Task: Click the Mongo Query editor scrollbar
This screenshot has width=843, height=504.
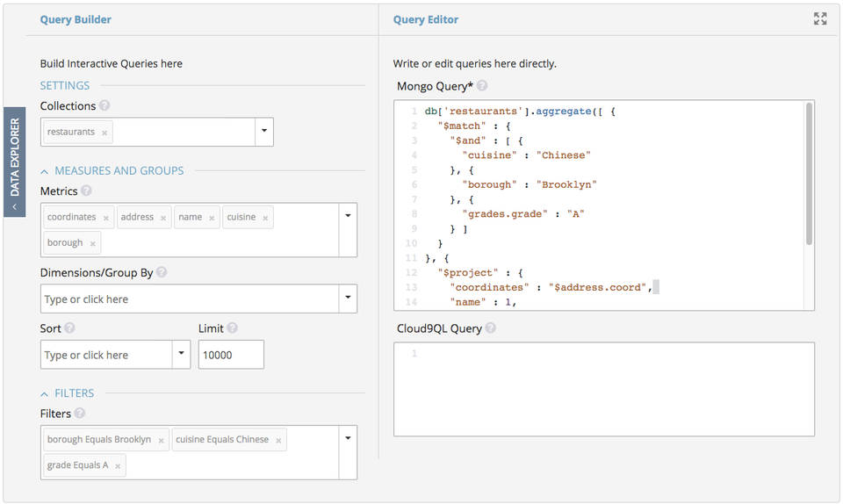Action: pos(809,176)
